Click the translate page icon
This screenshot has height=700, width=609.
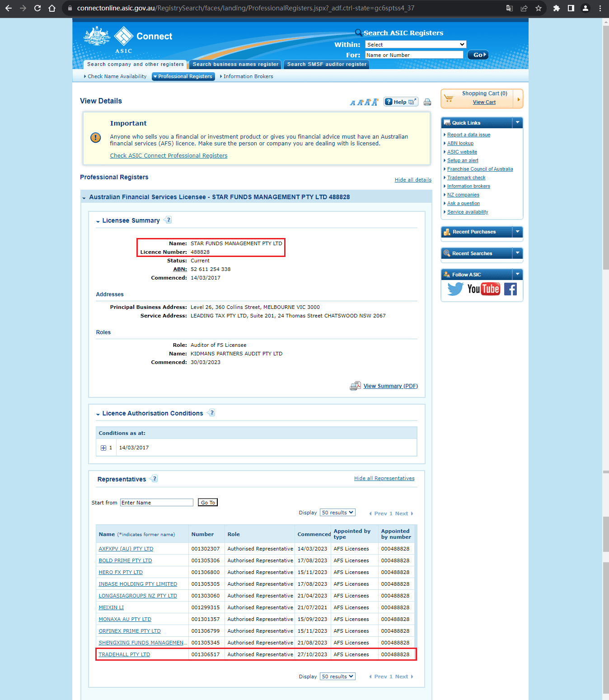click(510, 8)
